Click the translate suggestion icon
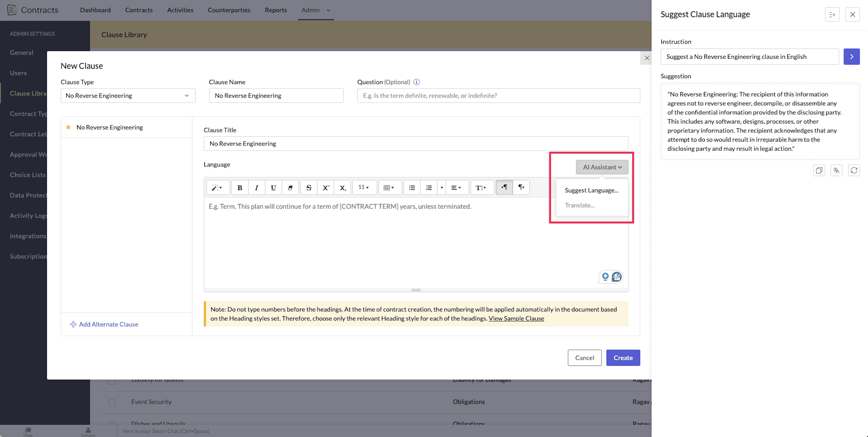This screenshot has width=868, height=437. (x=836, y=170)
